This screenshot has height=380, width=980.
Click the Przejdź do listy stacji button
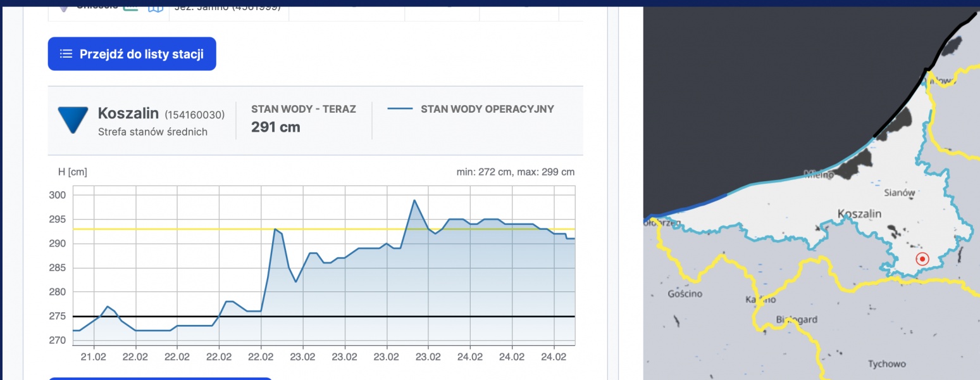click(x=132, y=54)
